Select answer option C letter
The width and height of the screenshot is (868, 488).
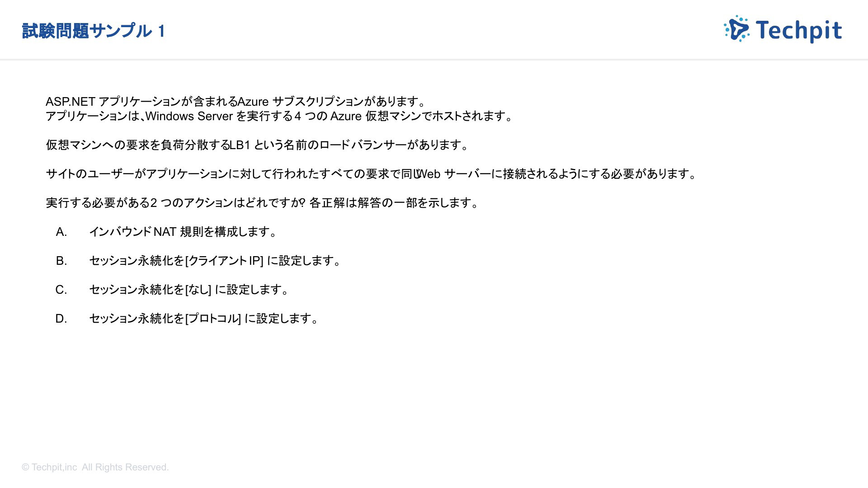tap(61, 290)
